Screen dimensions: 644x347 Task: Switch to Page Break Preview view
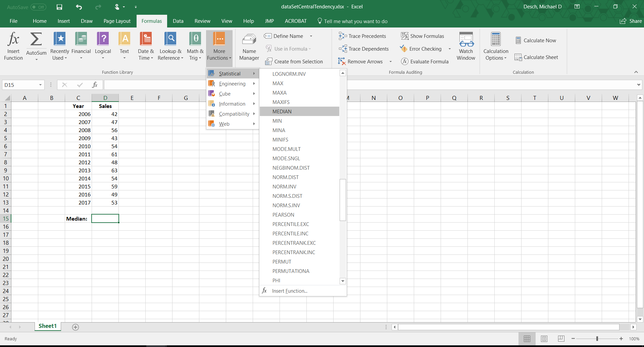point(561,339)
